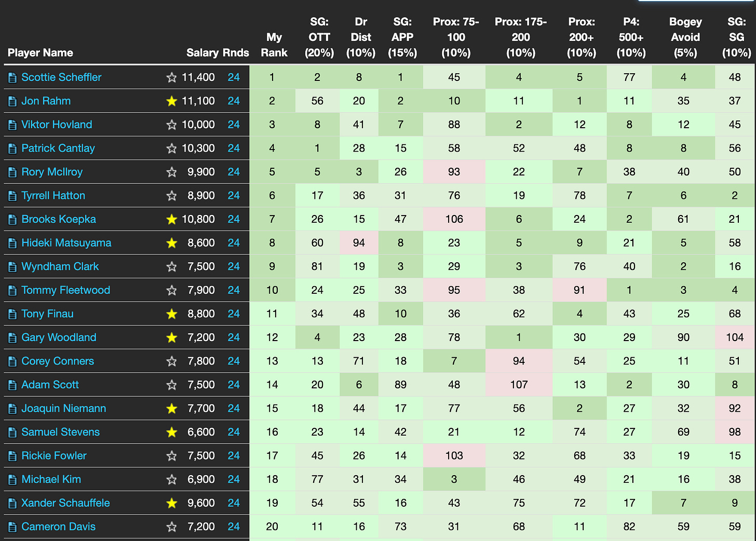Open Brooks Koepka's document icon
Viewport: 756px width, 541px height.
point(12,220)
